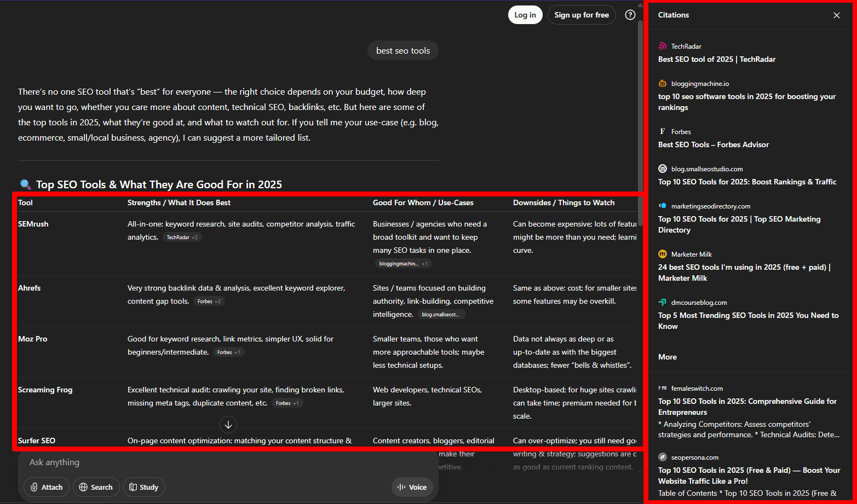Click the Ask anything input field

pyautogui.click(x=228, y=462)
